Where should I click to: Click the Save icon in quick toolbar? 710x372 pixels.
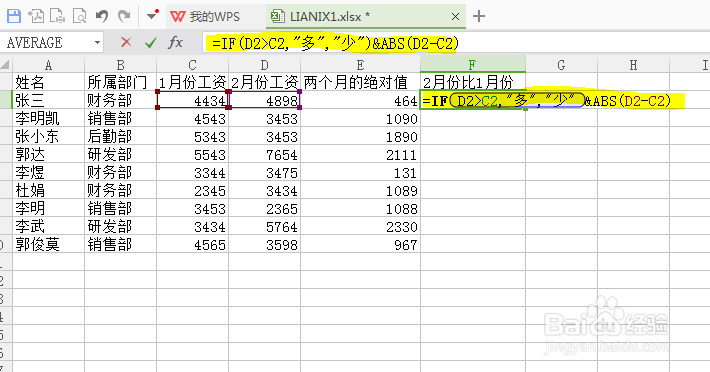pos(14,16)
